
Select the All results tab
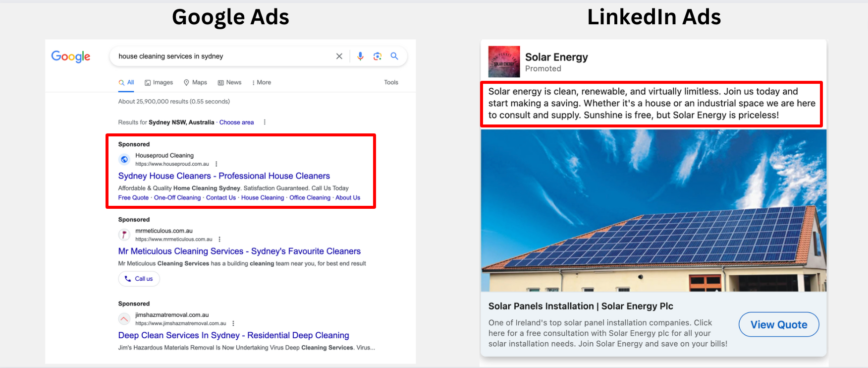pyautogui.click(x=126, y=82)
